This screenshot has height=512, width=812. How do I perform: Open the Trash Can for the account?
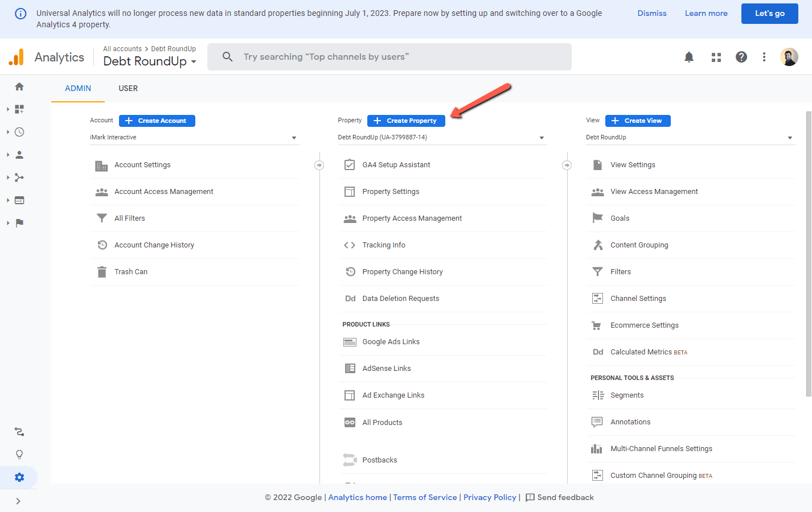point(130,271)
